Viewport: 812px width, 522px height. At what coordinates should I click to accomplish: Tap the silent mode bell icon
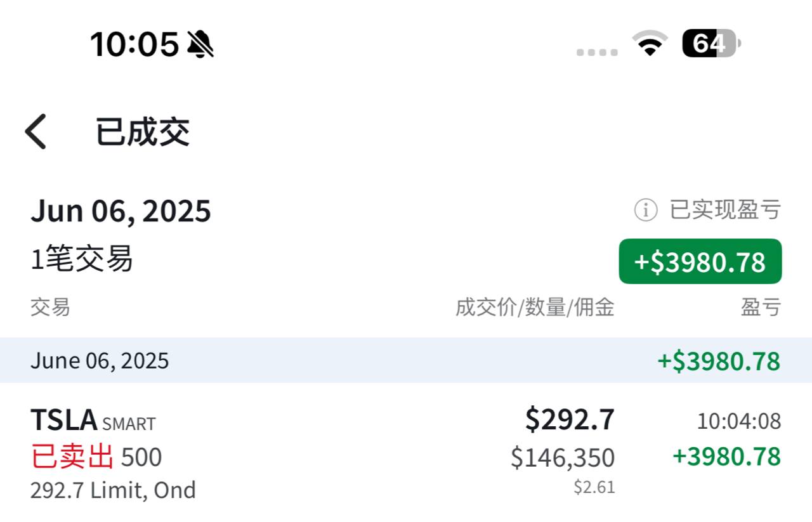200,44
